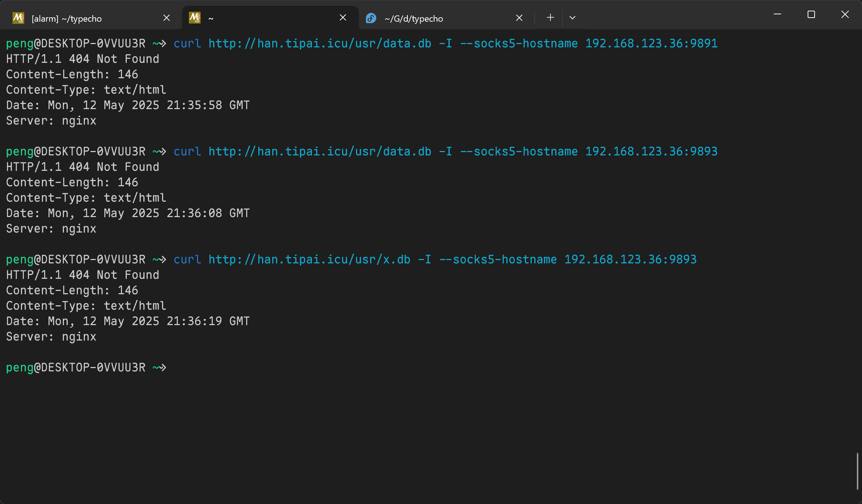This screenshot has height=504, width=862.
Task: Click MSYS2 icon on the active ~ tab
Action: [194, 18]
